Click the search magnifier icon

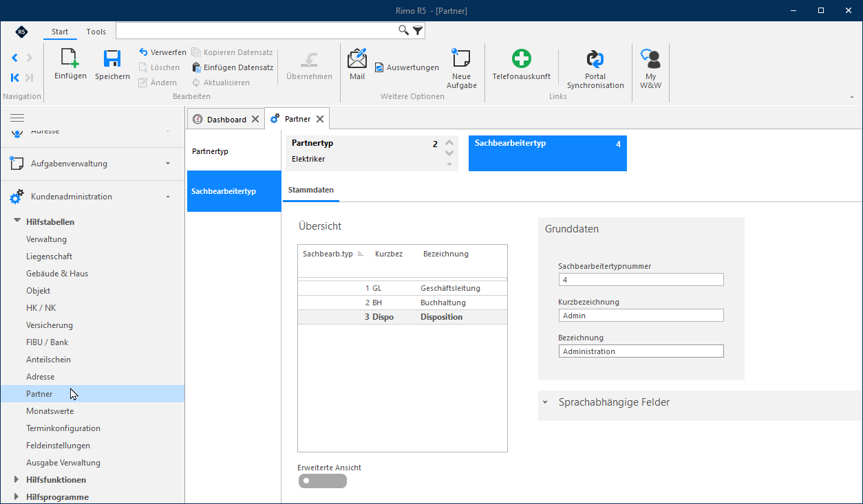tap(404, 30)
